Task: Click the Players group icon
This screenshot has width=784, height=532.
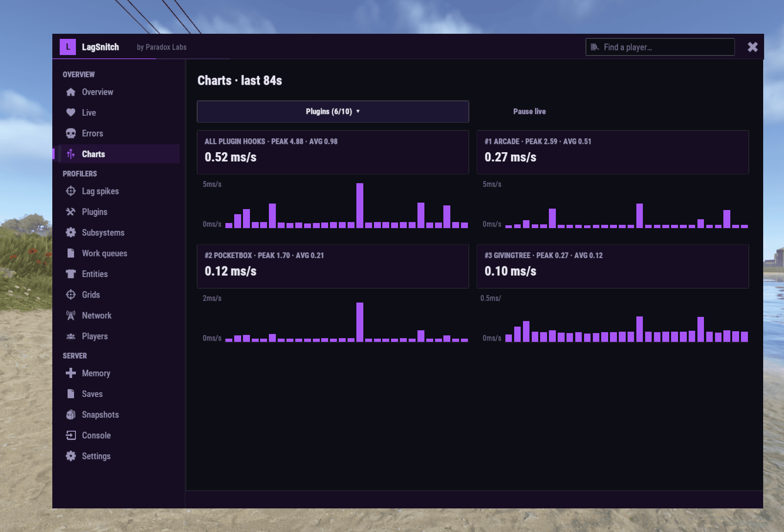Action: point(71,336)
